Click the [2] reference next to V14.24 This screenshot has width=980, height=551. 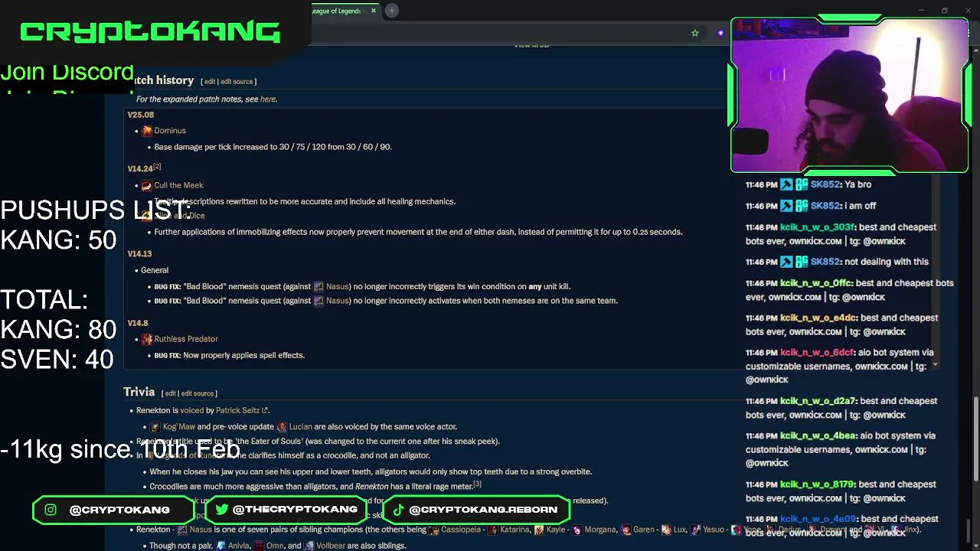pos(157,166)
